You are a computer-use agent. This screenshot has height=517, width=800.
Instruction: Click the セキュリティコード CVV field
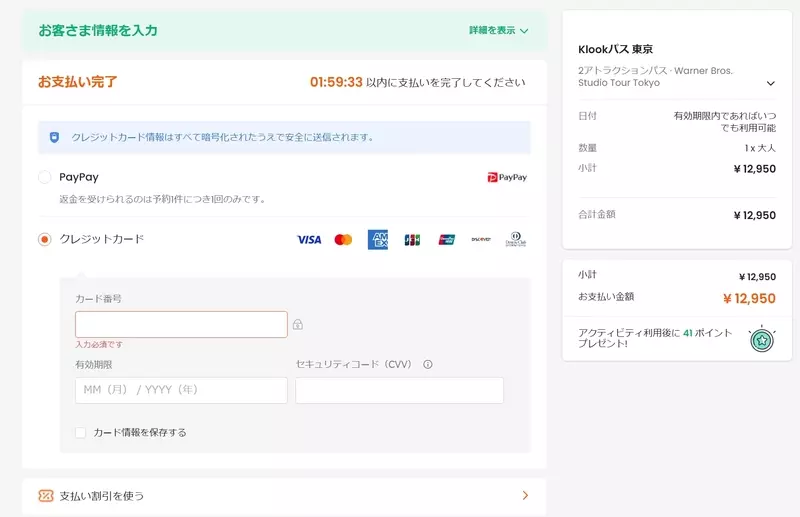399,390
